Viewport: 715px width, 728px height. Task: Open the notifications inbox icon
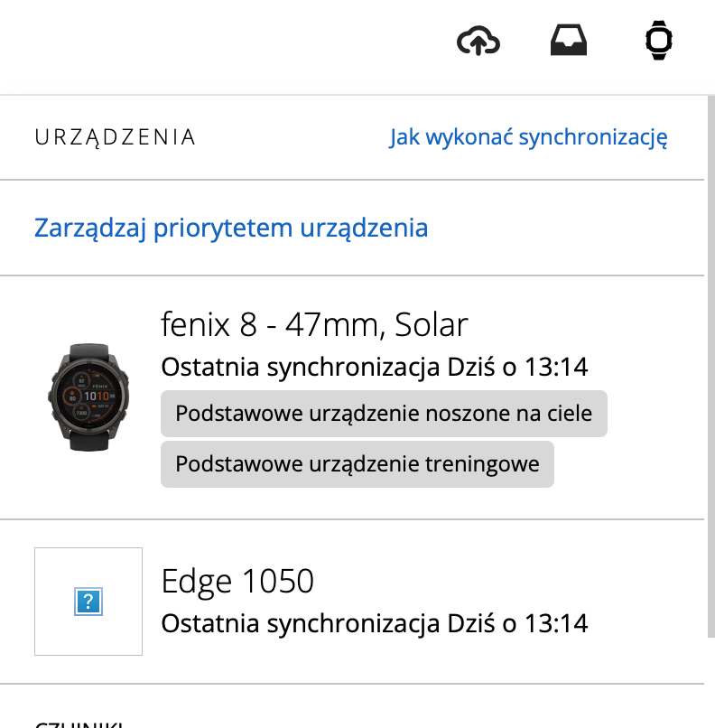click(569, 39)
